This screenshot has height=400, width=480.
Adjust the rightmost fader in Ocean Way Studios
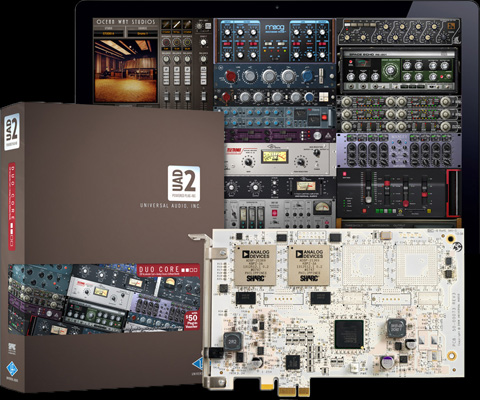coord(203,96)
